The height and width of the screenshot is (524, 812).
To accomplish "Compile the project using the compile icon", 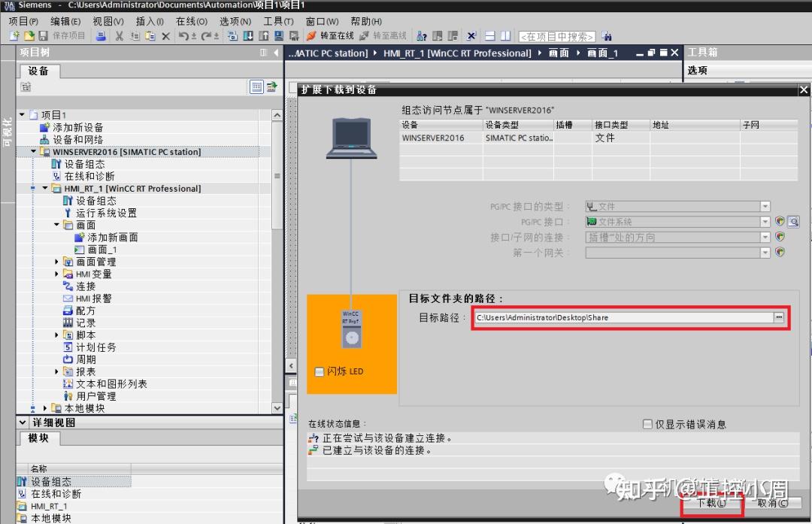I will pos(232,36).
